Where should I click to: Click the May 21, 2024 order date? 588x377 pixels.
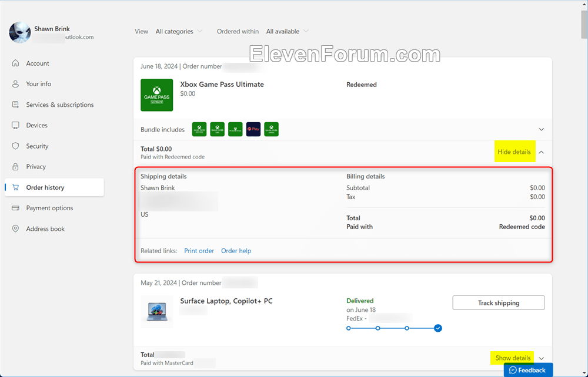pyautogui.click(x=159, y=282)
